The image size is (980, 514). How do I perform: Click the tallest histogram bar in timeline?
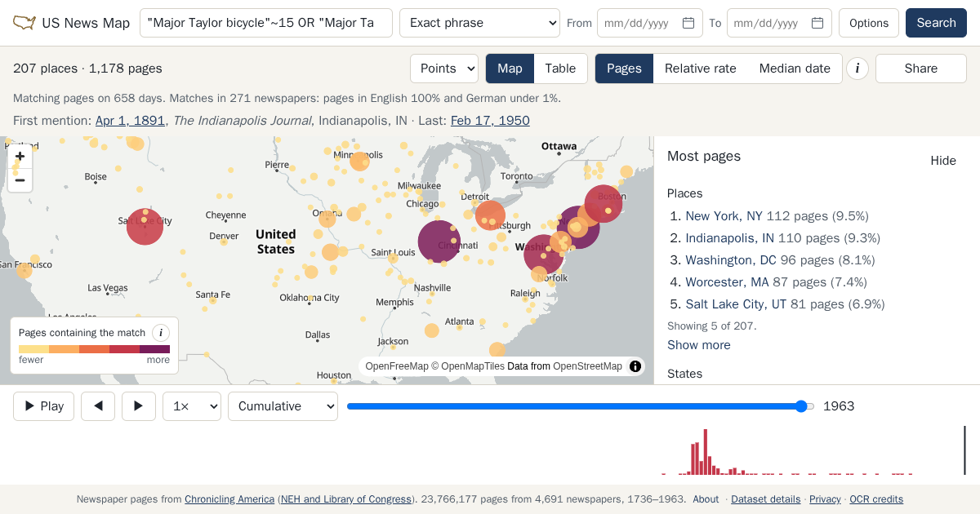706,452
